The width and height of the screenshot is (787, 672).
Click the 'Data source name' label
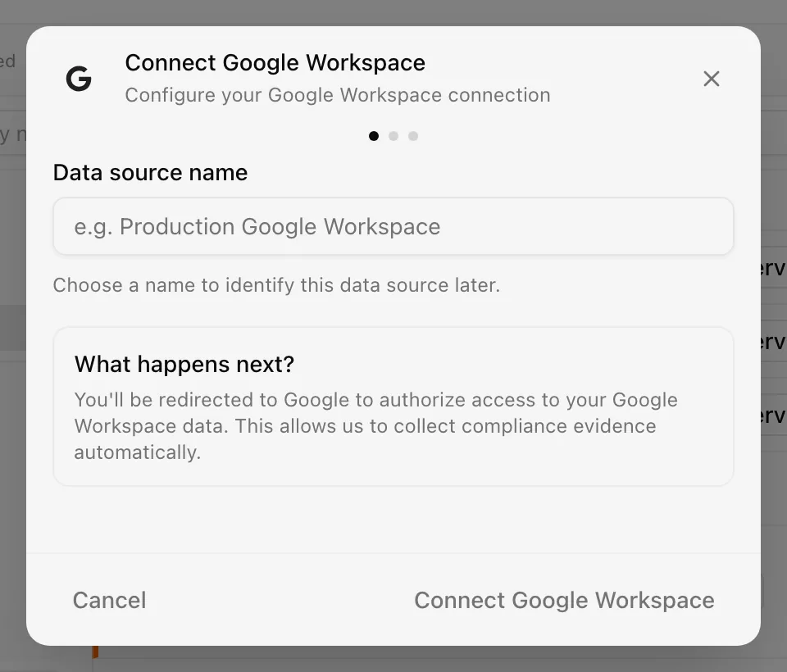(x=151, y=173)
